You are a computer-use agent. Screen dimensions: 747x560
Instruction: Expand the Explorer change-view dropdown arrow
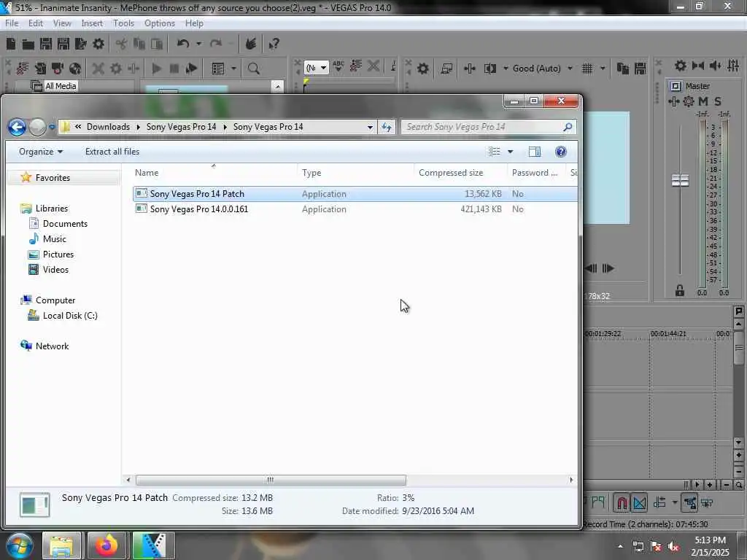click(x=510, y=152)
